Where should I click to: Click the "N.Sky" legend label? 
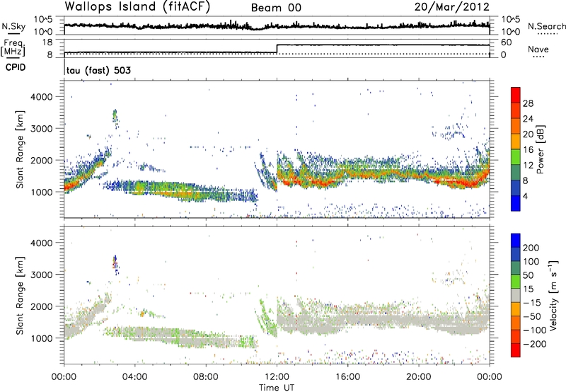[13, 26]
